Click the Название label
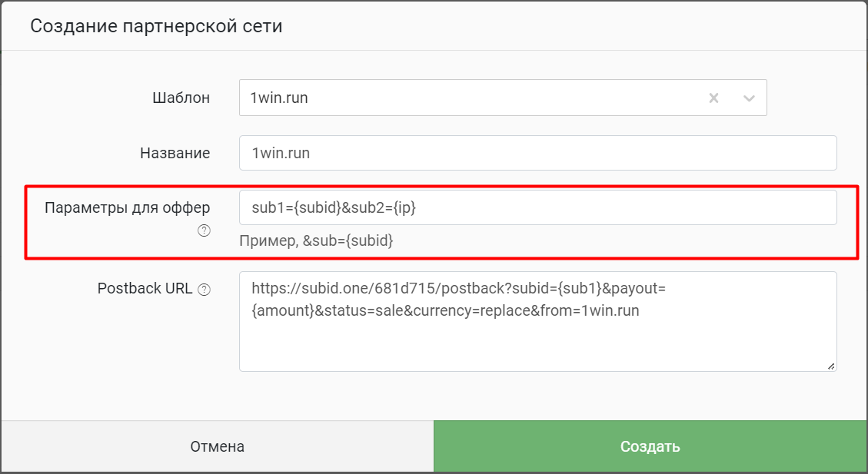This screenshot has width=868, height=474. (x=175, y=153)
